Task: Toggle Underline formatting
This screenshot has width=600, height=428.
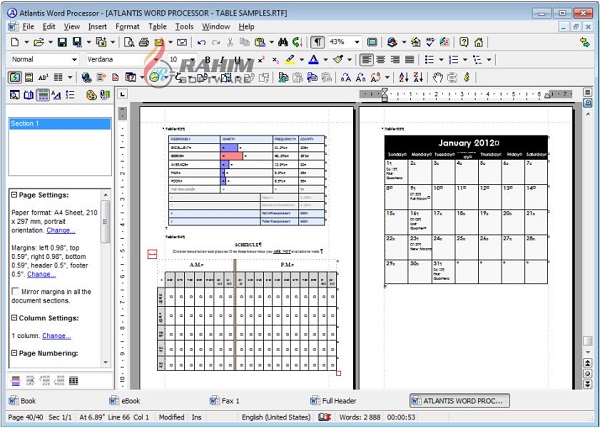Action: 237,60
